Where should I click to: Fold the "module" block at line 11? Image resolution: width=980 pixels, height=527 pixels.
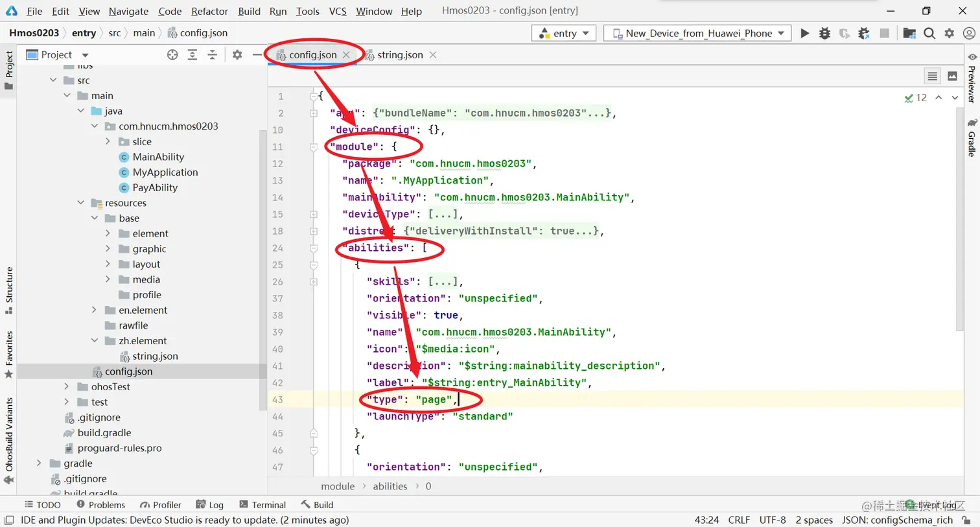pyautogui.click(x=314, y=147)
